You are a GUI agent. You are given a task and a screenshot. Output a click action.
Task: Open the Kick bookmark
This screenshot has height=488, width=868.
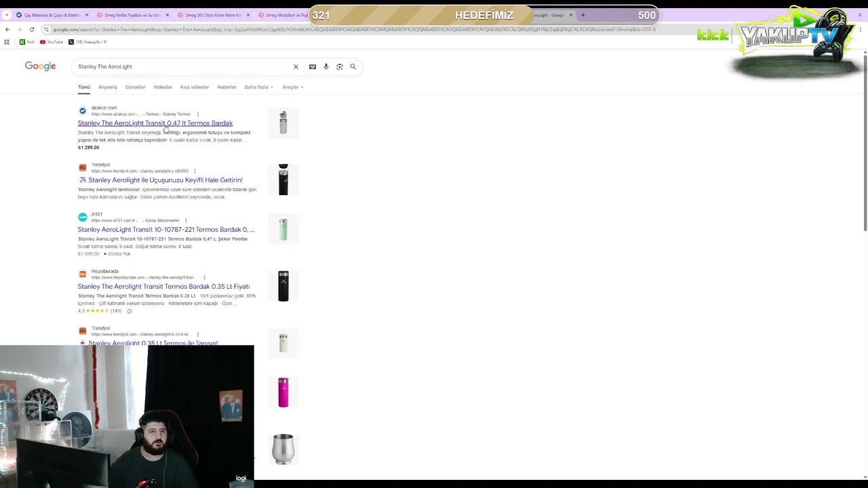pyautogui.click(x=27, y=42)
